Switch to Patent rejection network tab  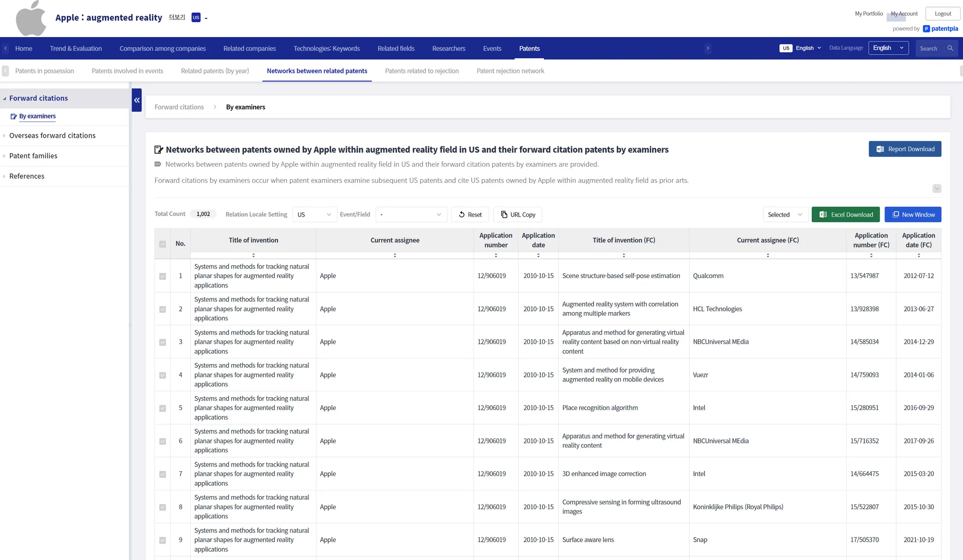coord(510,71)
